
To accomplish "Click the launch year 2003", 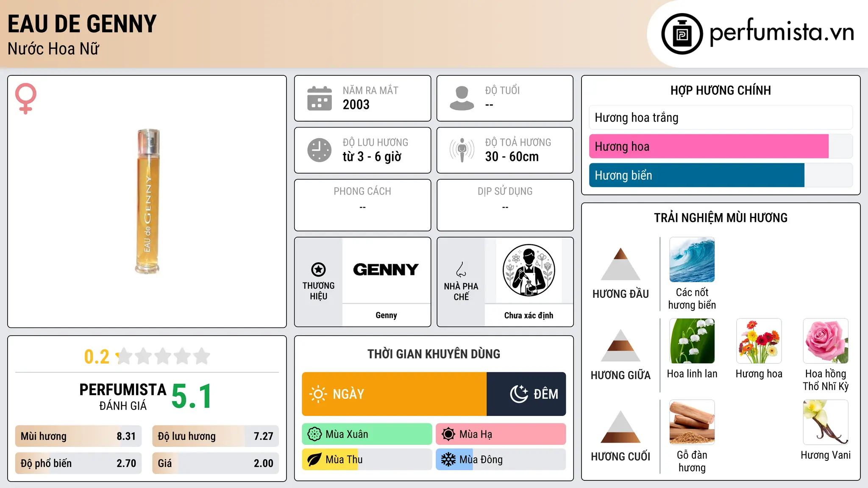I will point(356,104).
